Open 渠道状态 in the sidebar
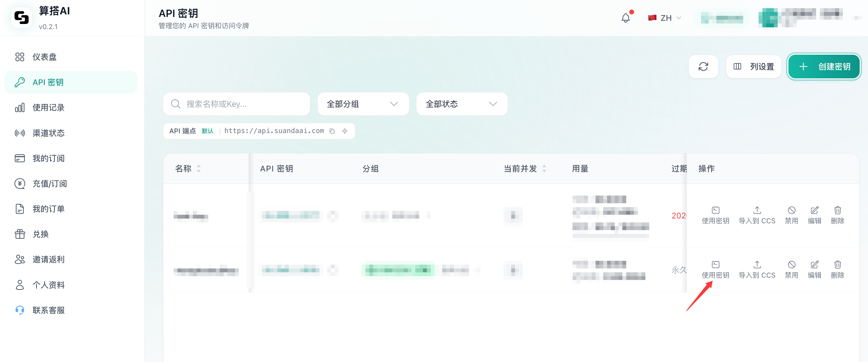 71,133
